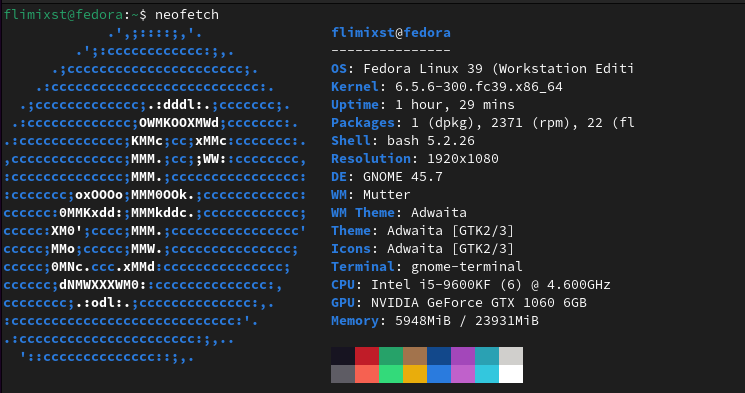Click the dark green color swatch
745x393 pixels.
coord(391,356)
